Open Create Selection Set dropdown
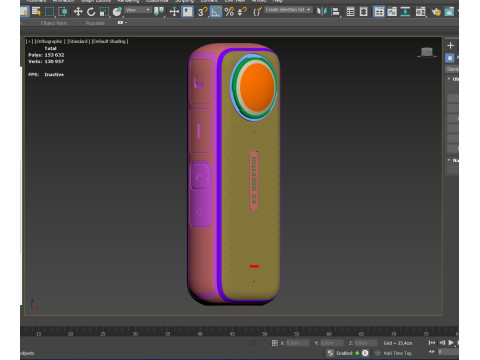The image size is (480, 360). (x=288, y=10)
